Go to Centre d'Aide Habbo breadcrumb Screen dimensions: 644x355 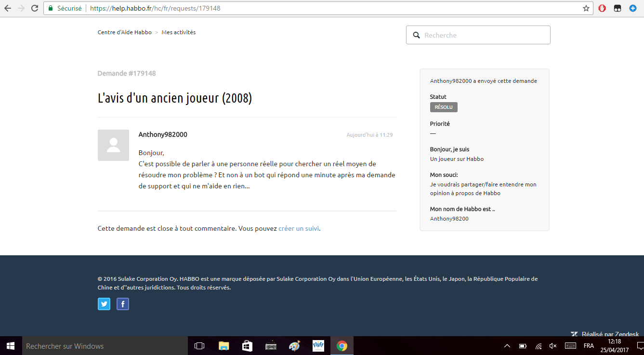point(125,32)
